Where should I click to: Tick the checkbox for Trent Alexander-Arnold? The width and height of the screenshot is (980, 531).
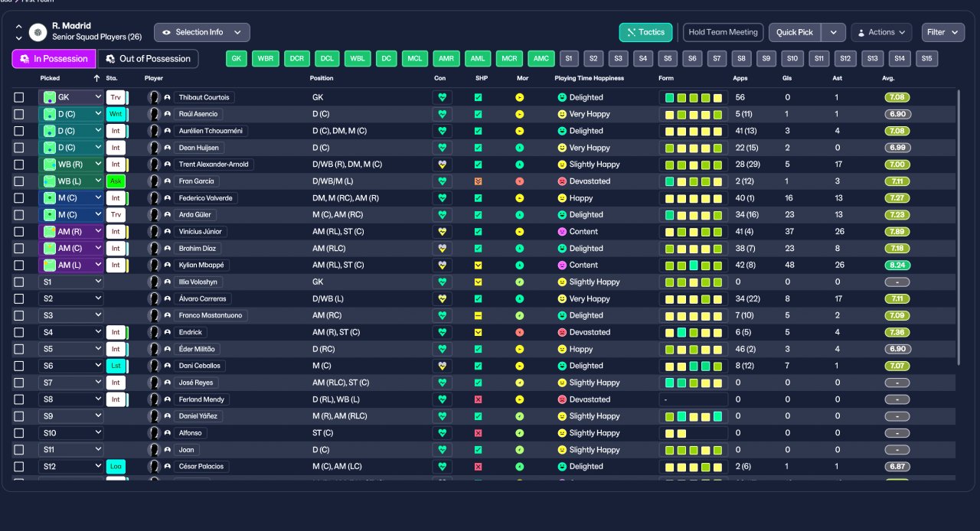coord(19,165)
